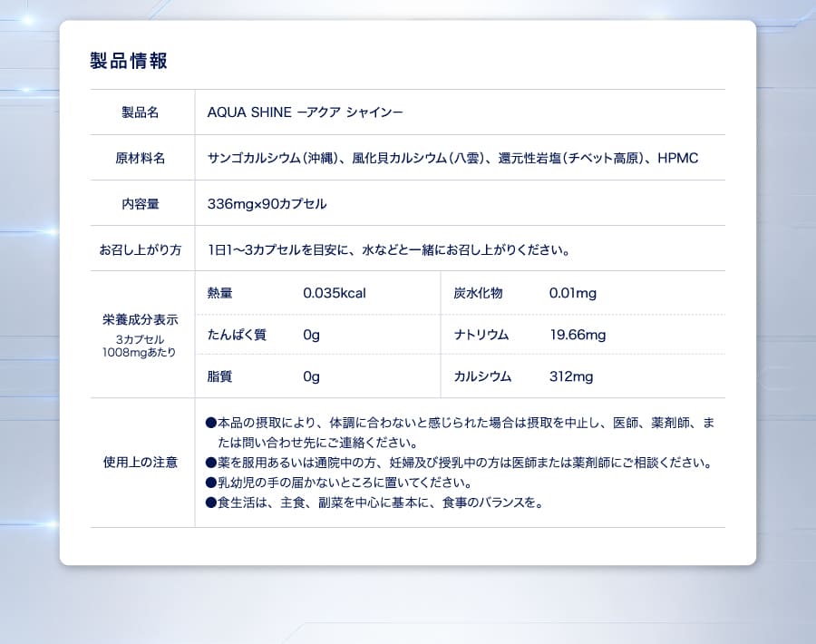Select the 製品名 row label

[x=140, y=112]
